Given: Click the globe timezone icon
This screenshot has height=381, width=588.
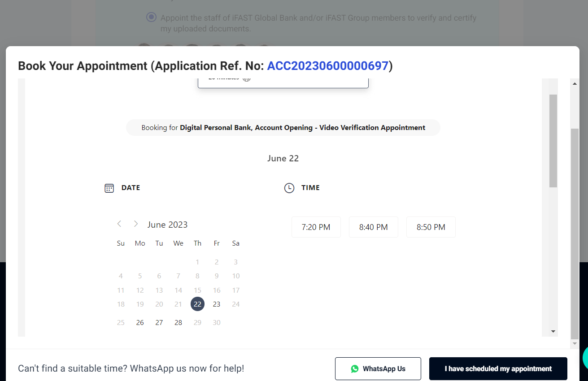Looking at the screenshot, I should coord(246,79).
